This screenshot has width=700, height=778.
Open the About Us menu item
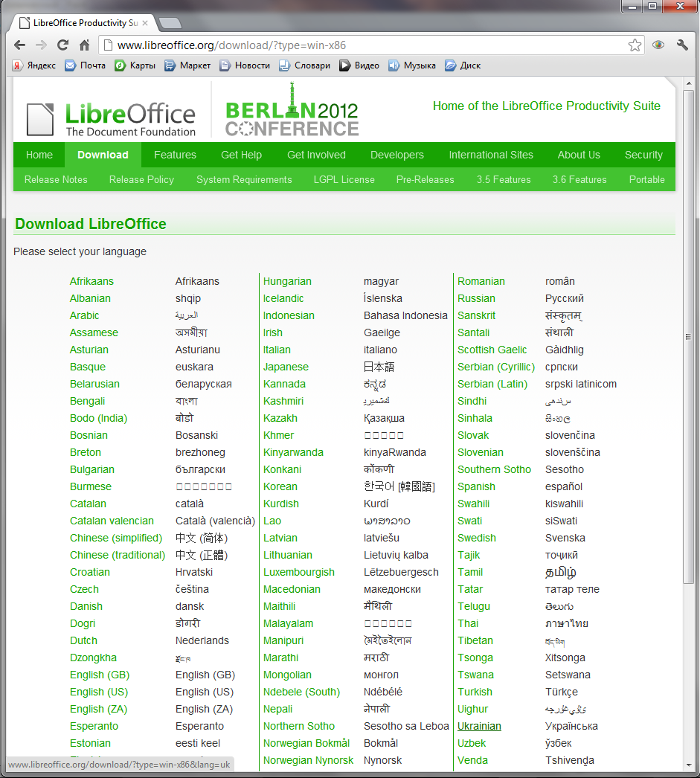coord(579,155)
